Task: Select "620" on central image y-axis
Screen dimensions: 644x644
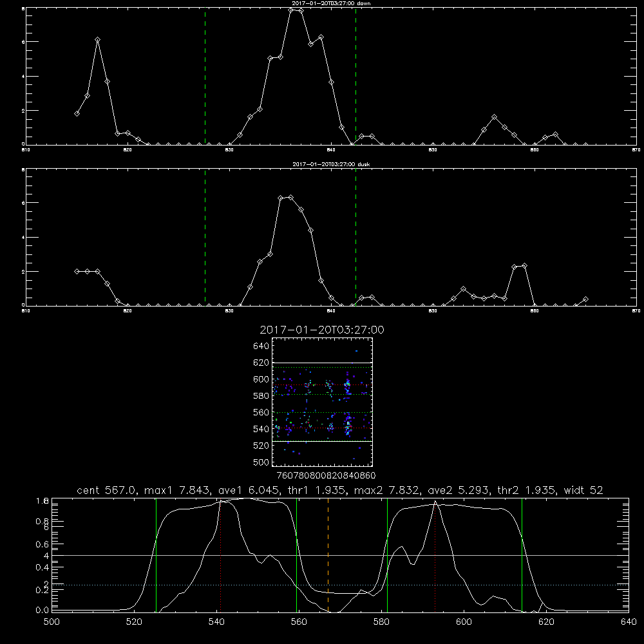Action: [x=261, y=363]
